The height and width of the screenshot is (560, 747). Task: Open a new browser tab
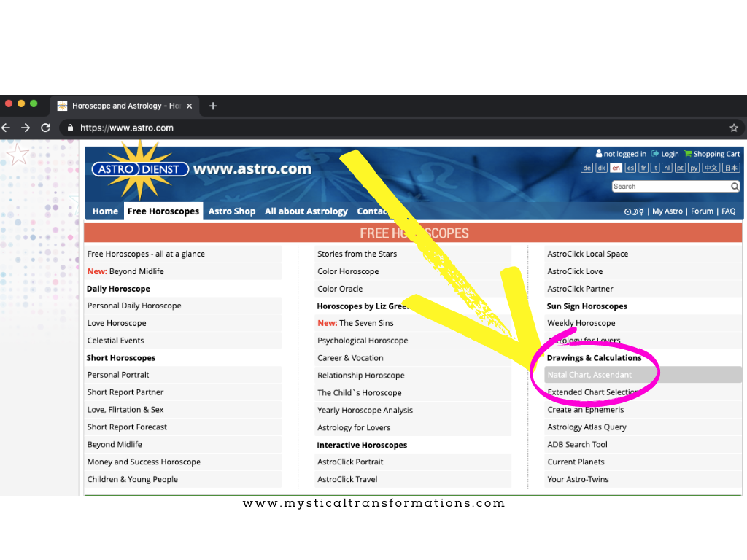[x=213, y=106]
